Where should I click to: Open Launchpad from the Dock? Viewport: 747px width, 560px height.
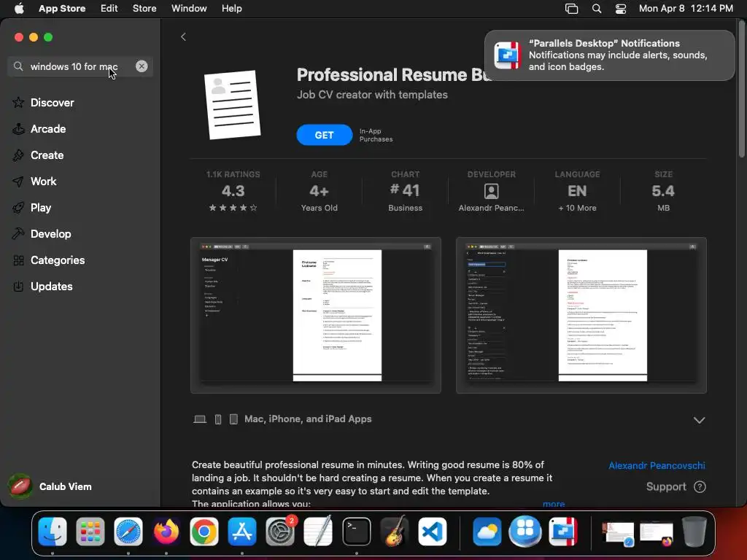(90, 531)
